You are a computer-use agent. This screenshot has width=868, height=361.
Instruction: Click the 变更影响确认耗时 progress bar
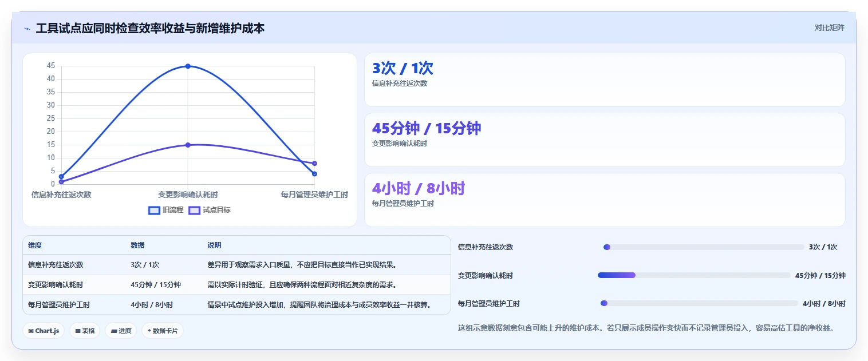coord(694,275)
